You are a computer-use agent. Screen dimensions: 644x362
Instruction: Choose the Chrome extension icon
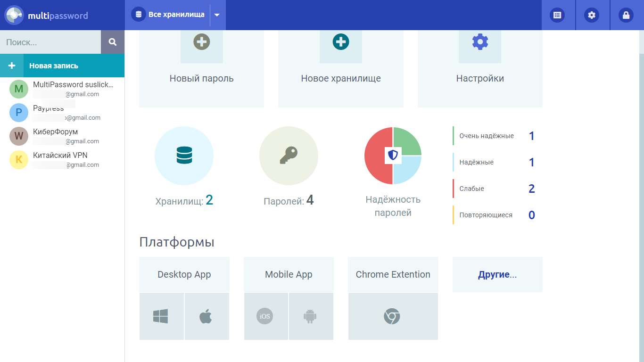[392, 316]
